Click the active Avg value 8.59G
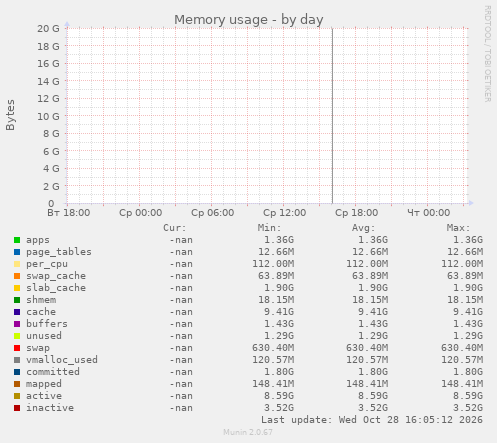Viewport: 497px width, 443px height. [x=373, y=396]
